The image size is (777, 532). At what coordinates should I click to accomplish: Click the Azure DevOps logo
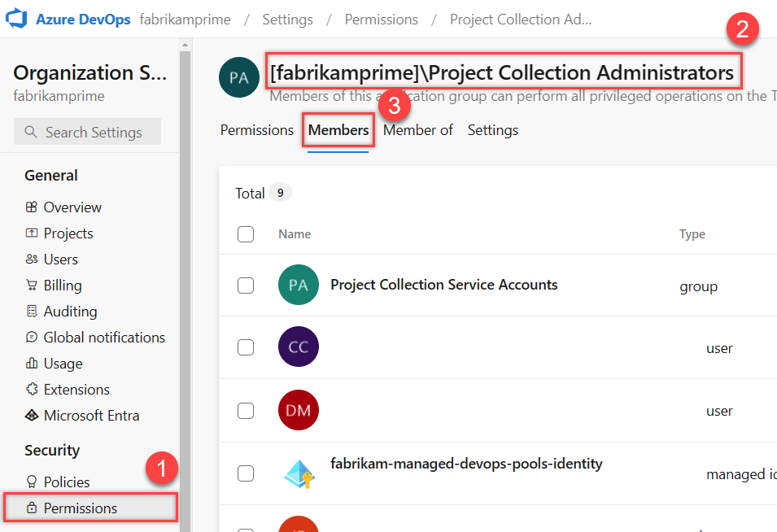pyautogui.click(x=17, y=18)
